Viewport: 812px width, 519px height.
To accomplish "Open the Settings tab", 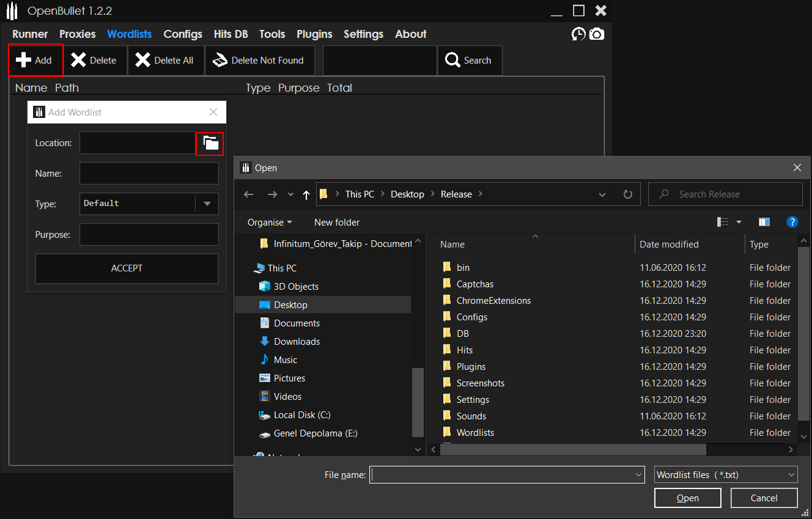I will [363, 34].
